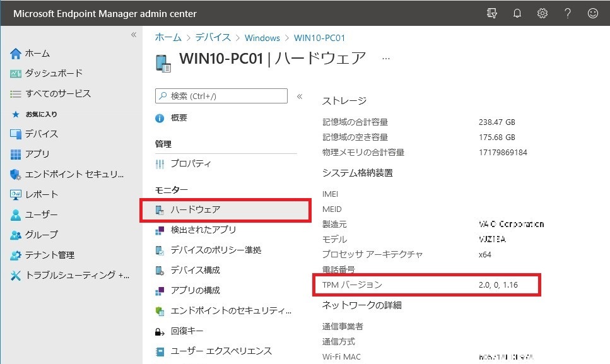Open the notifications bell

click(x=517, y=13)
